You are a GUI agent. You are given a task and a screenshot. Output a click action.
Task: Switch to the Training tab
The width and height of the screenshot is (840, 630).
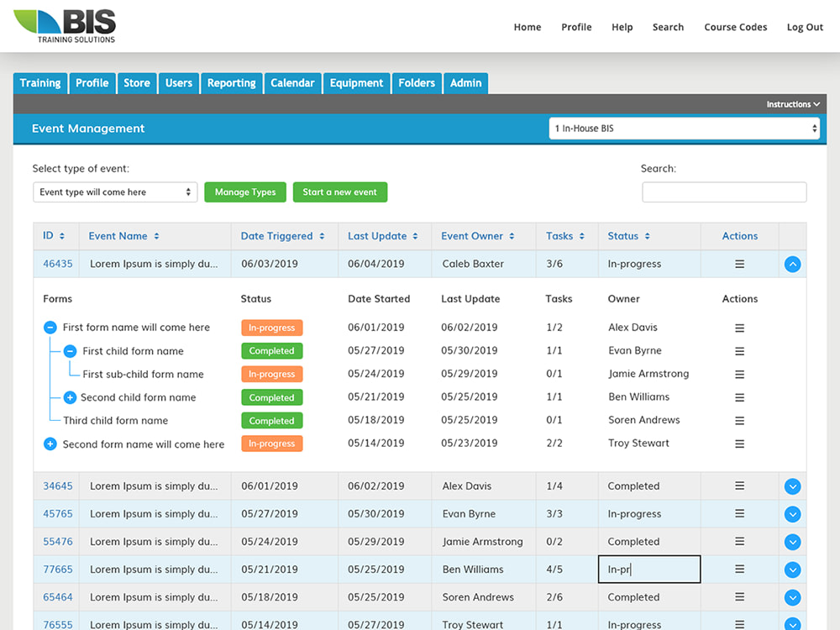[40, 83]
